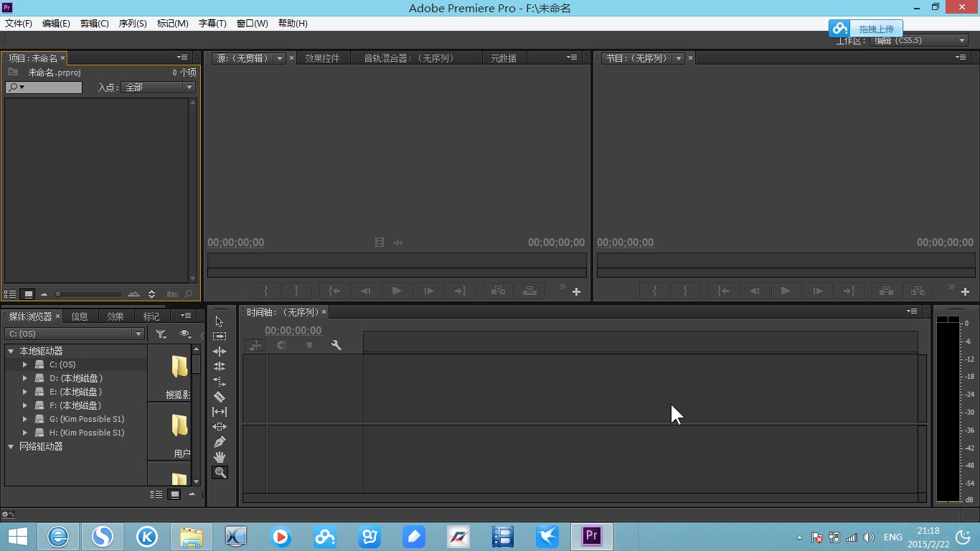Select the Pen tool in the tools panel
The height and width of the screenshot is (551, 980).
click(220, 442)
